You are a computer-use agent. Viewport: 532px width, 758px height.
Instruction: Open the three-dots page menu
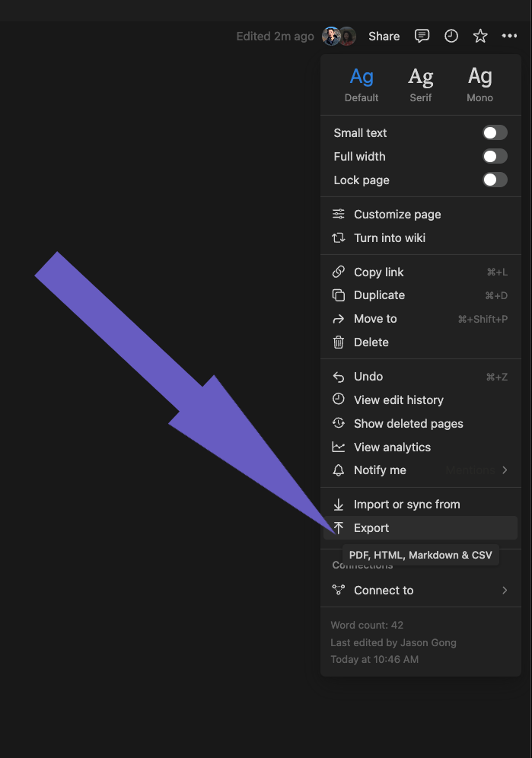tap(509, 36)
